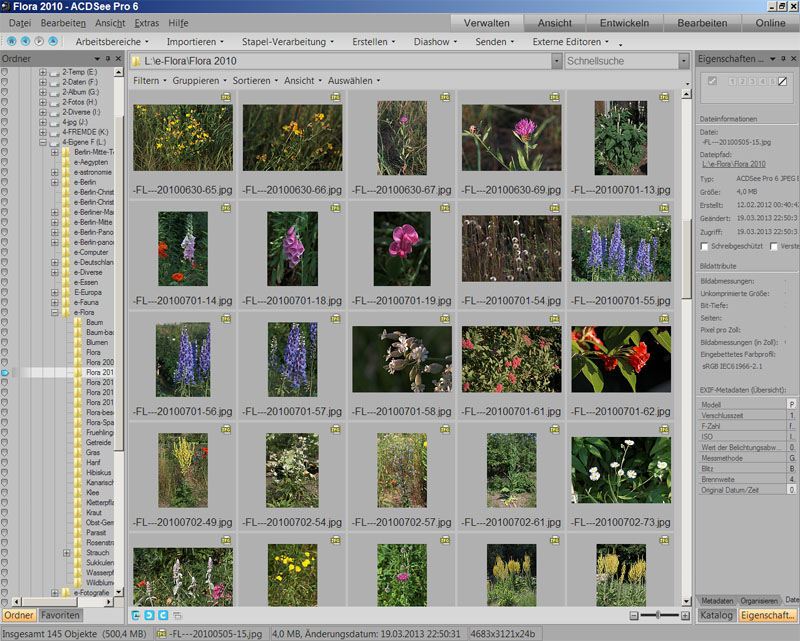Click the zoom-in plus icon for thumbnails
800x641 pixels.
[683, 615]
